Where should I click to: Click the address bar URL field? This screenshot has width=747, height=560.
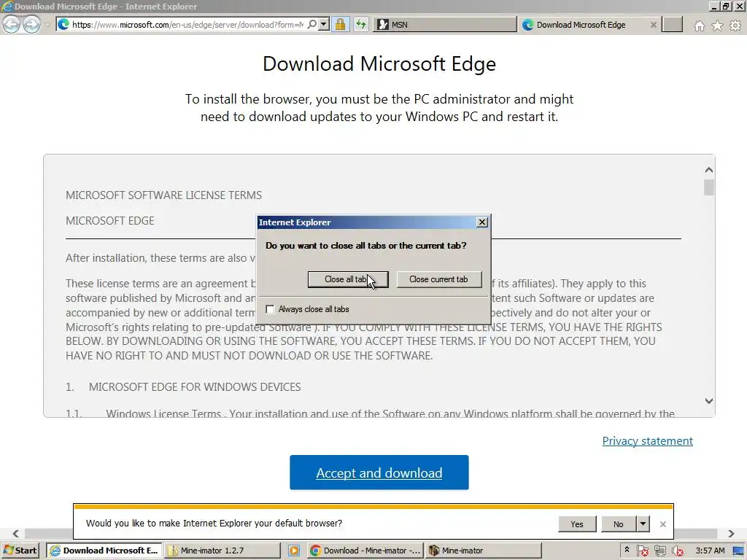pos(187,25)
